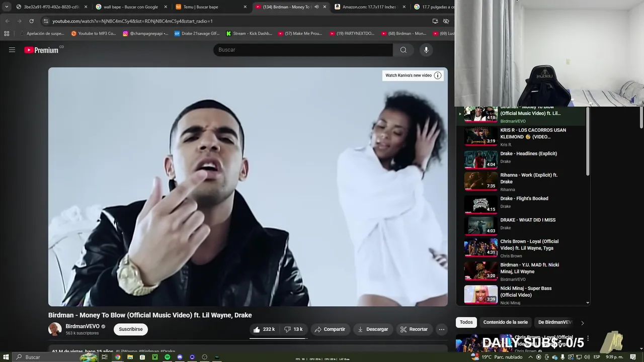This screenshot has height=362, width=644.
Task: Open Drake 21savage GIF bookmark
Action: pyautogui.click(x=197, y=34)
